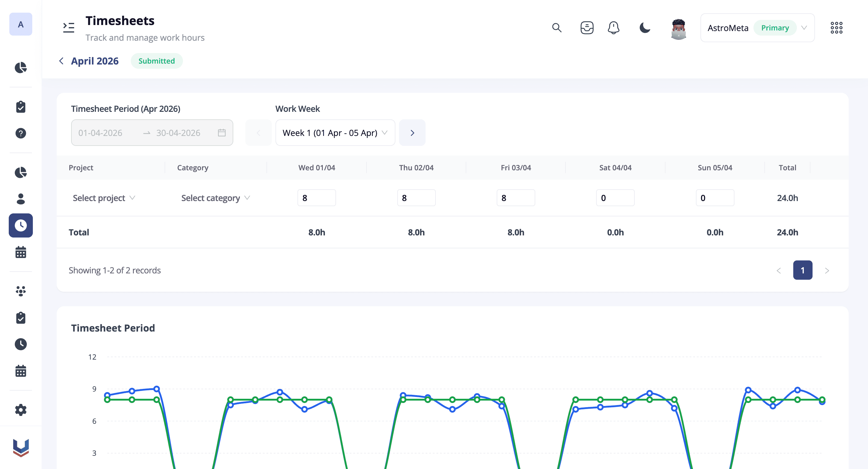Open the upper calendar sidebar icon
This screenshot has width=868, height=469.
click(20, 252)
